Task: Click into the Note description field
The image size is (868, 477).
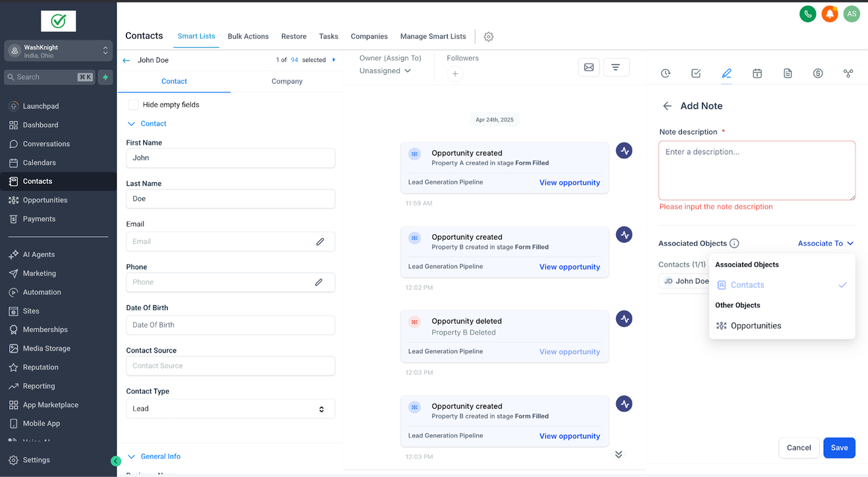Action: tap(756, 170)
